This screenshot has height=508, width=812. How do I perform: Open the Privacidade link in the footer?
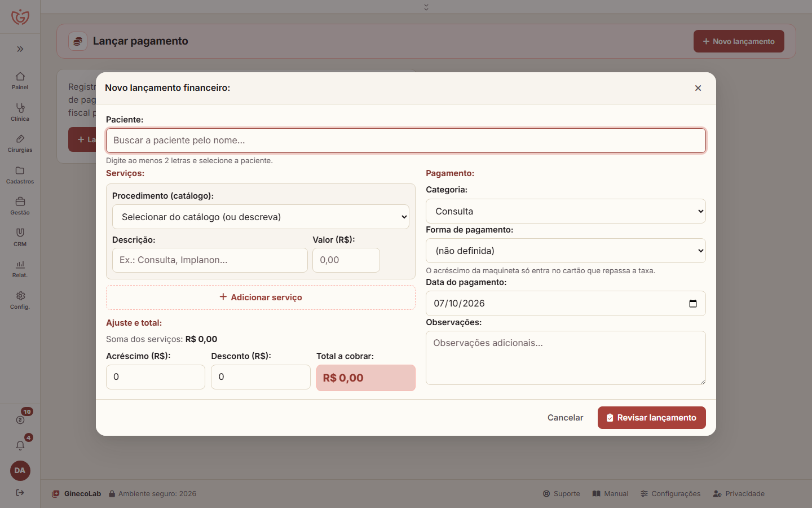coord(739,494)
